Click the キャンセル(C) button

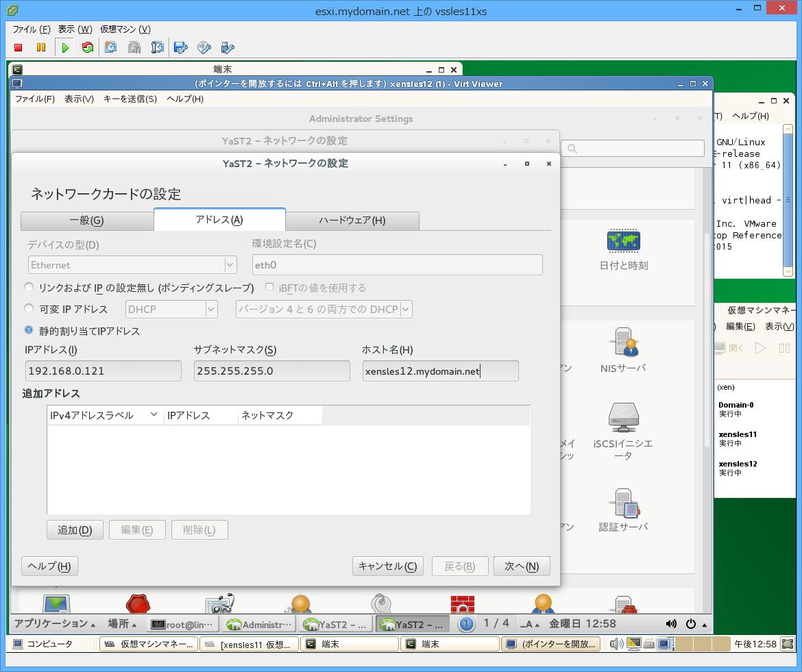[388, 567]
